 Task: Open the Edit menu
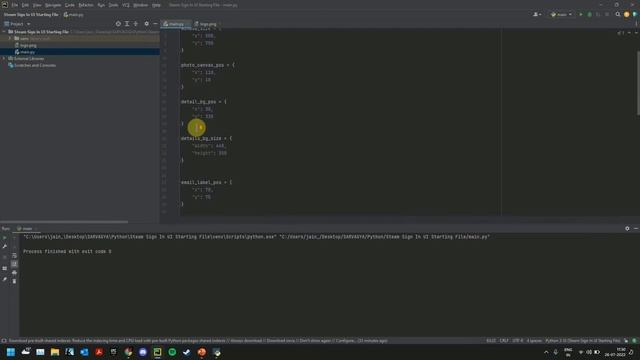25,5
